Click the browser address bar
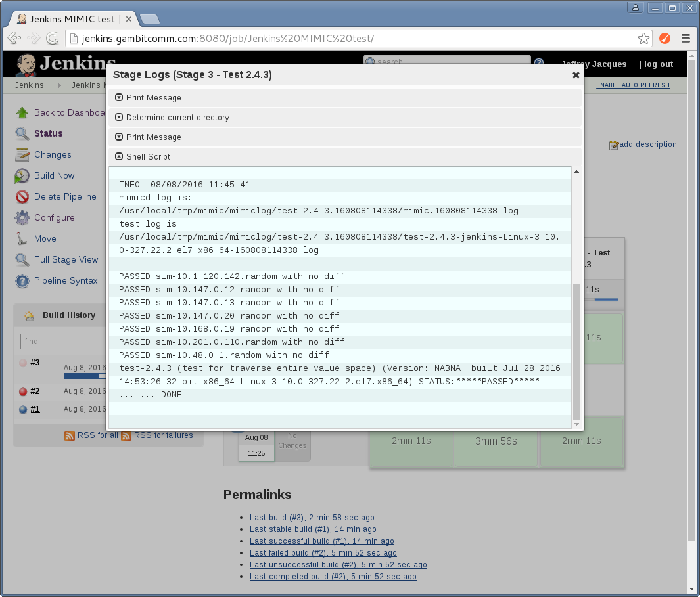This screenshot has height=597, width=700. [x=358, y=39]
